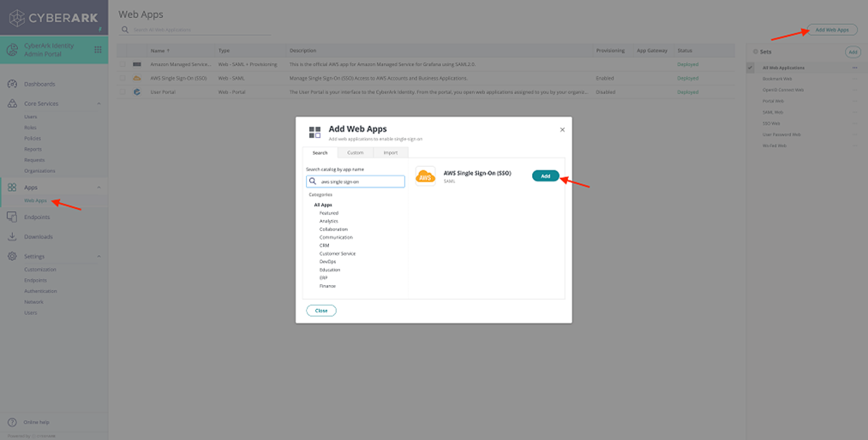Image resolution: width=868 pixels, height=440 pixels.
Task: Click the Online help question icon
Action: pyautogui.click(x=12, y=422)
